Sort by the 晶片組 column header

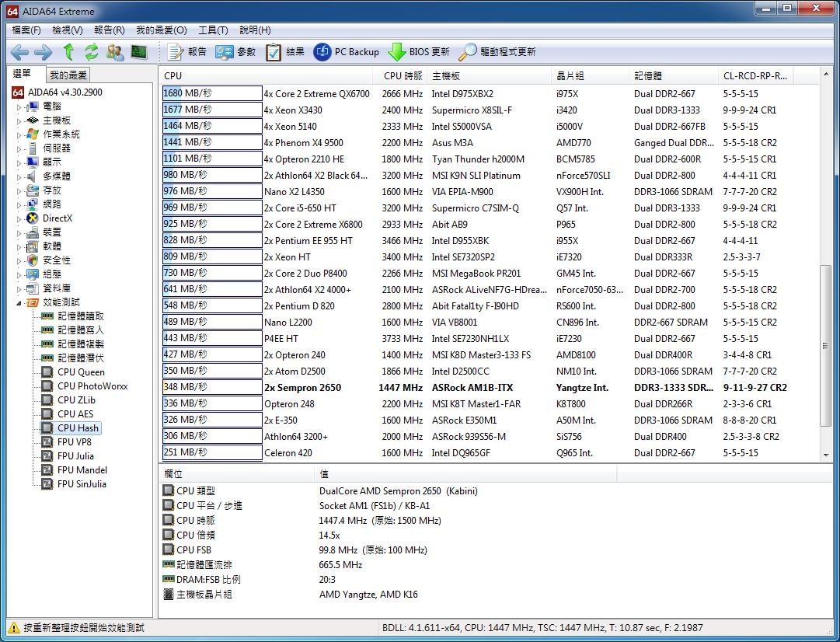pyautogui.click(x=590, y=76)
